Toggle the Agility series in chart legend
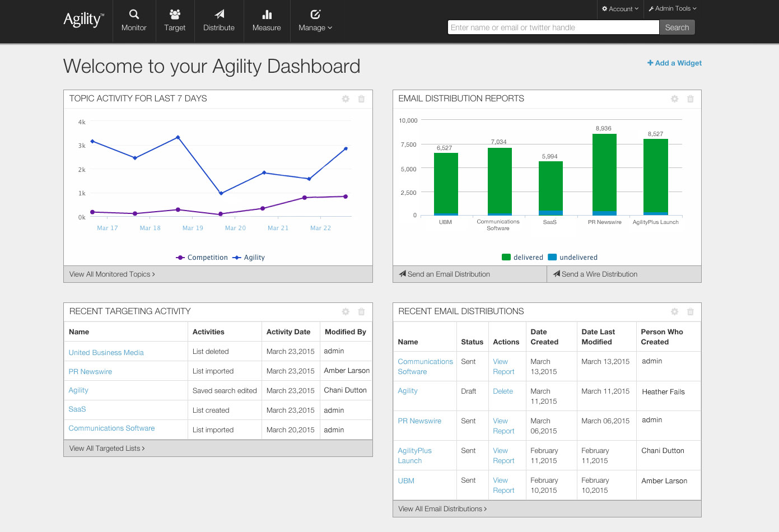 [x=249, y=258]
